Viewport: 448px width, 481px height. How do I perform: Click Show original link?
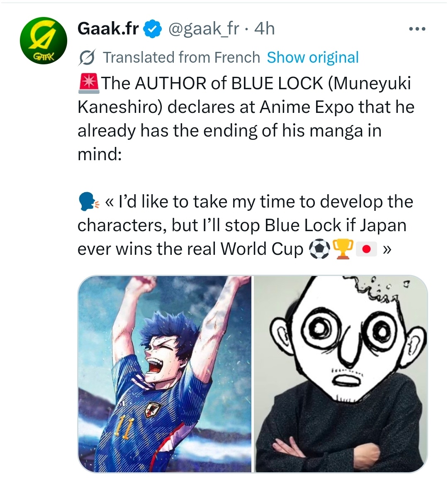[313, 57]
